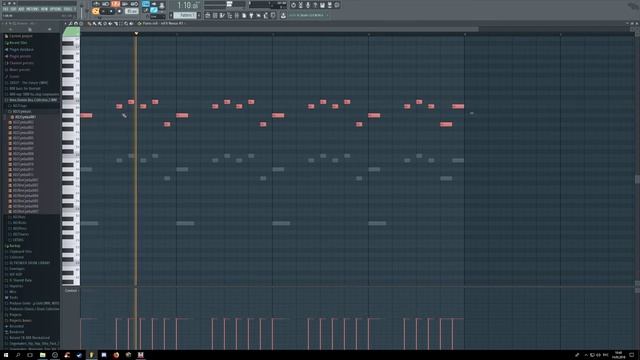Open the TOOLS menu
The image size is (640, 360).
pyautogui.click(x=68, y=9)
